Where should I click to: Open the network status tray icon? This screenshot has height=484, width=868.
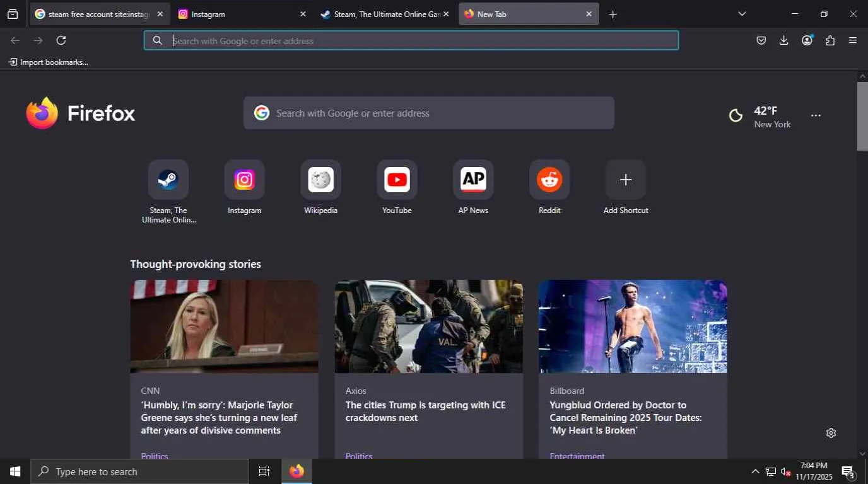point(770,472)
